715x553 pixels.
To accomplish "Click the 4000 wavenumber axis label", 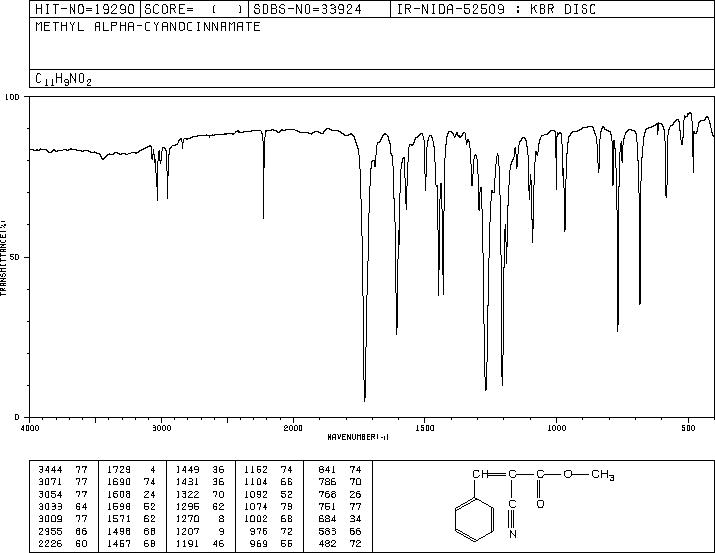I will coord(30,428).
